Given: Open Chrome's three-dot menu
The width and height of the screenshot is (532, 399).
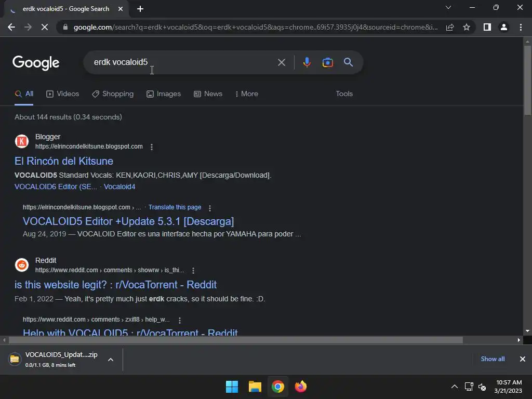Looking at the screenshot, I should [x=521, y=27].
